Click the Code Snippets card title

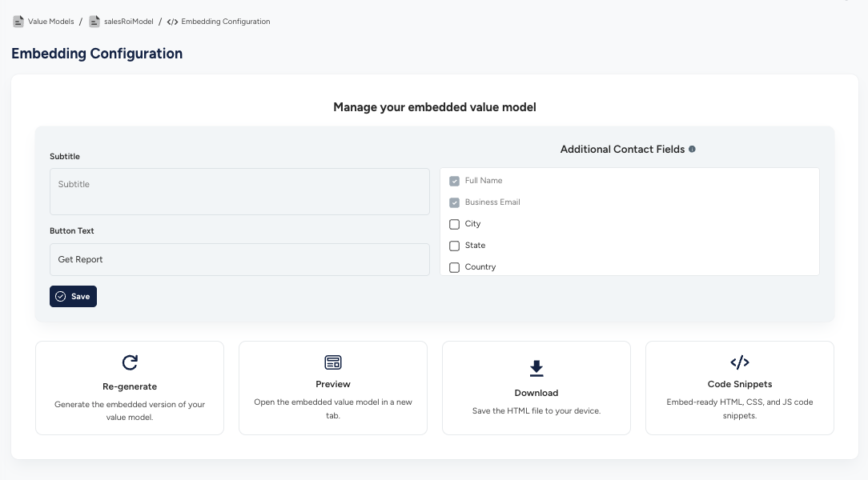pos(740,384)
